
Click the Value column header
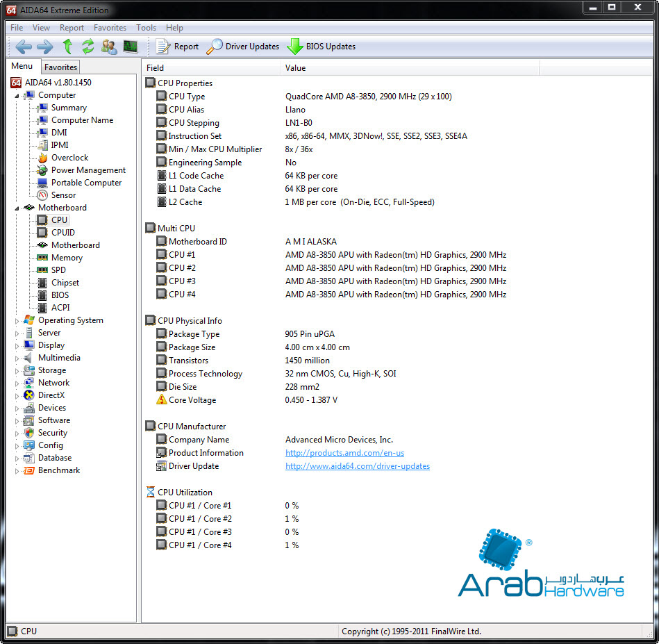[x=410, y=67]
